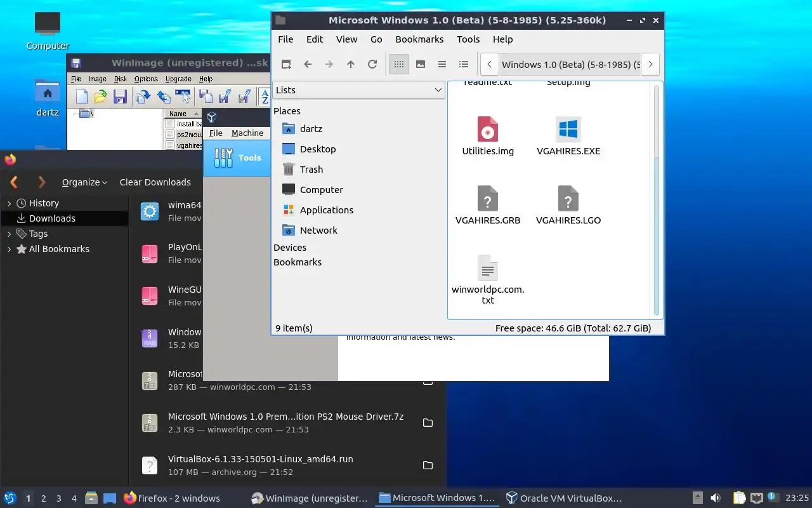
Task: Open the file manager Go menu
Action: point(376,39)
